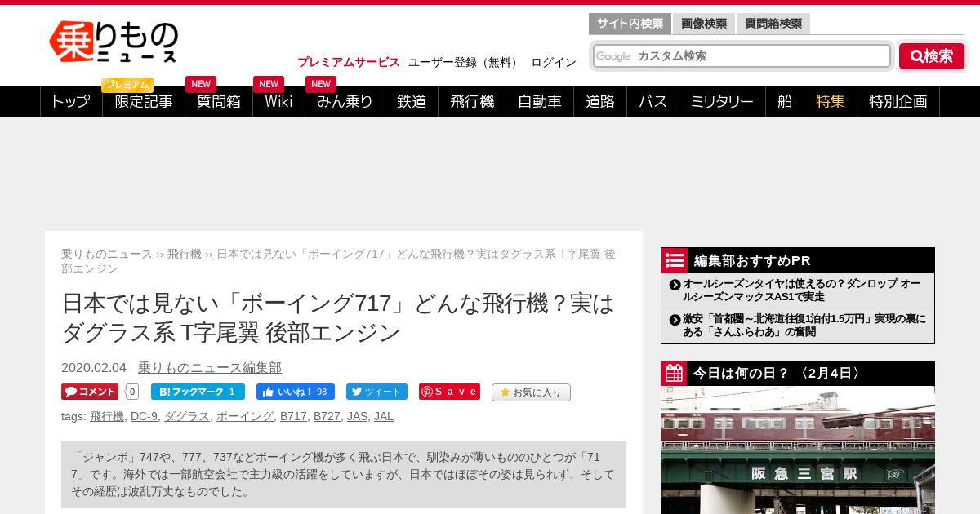Open 船 category in navigation bar
This screenshot has height=514, width=980.
coord(785,101)
